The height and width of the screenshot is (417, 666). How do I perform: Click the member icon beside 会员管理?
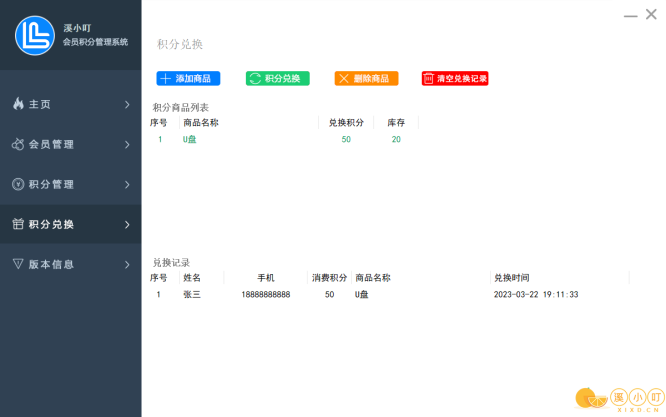18,144
